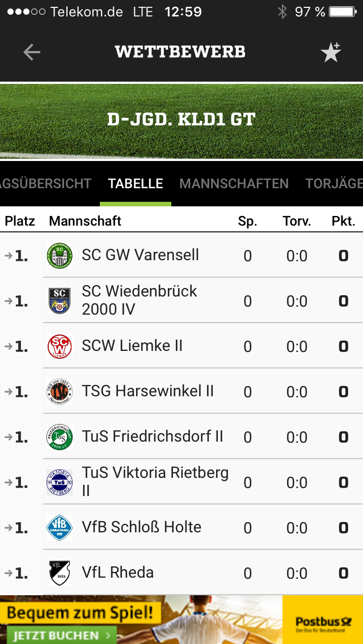
Task: Go to the Spieltagsübersicht tab
Action: (x=45, y=184)
